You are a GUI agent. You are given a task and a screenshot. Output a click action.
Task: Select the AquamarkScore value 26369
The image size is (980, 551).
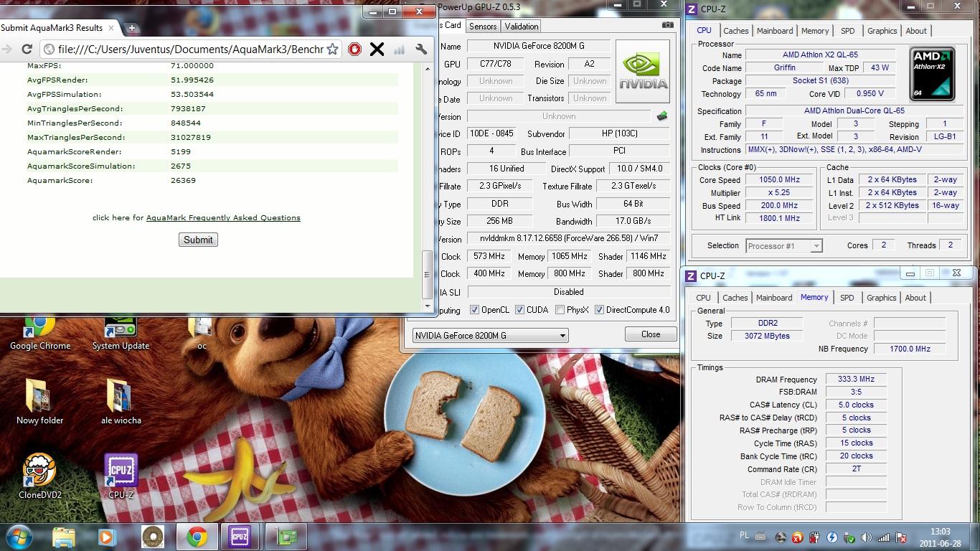pyautogui.click(x=183, y=180)
